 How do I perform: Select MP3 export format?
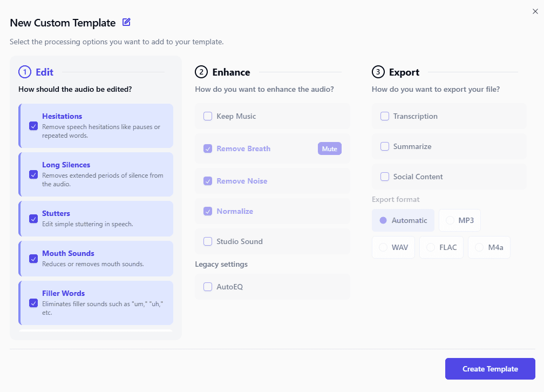460,220
